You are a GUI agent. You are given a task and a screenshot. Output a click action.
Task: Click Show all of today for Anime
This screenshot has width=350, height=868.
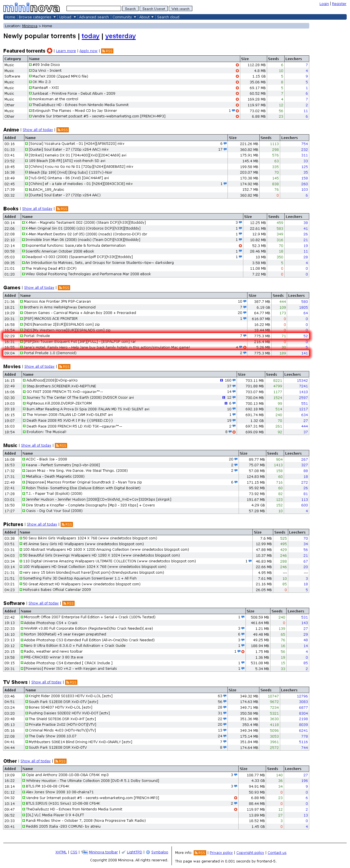tap(38, 130)
